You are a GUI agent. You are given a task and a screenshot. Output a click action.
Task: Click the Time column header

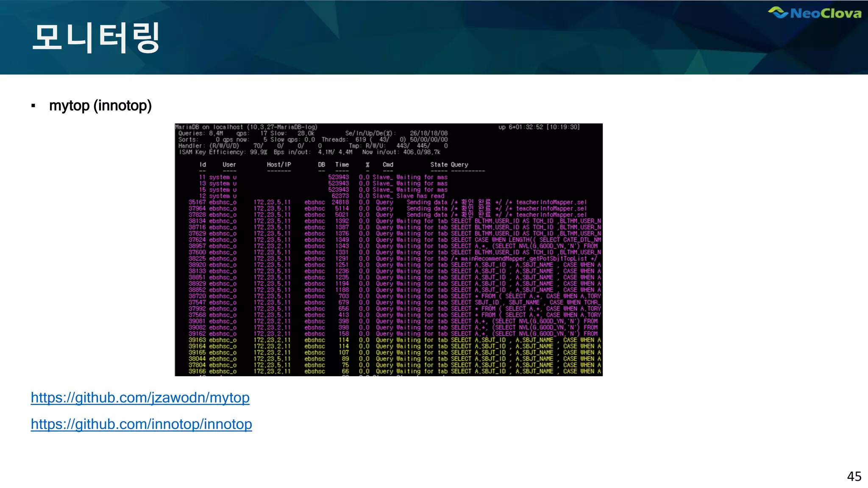point(342,164)
